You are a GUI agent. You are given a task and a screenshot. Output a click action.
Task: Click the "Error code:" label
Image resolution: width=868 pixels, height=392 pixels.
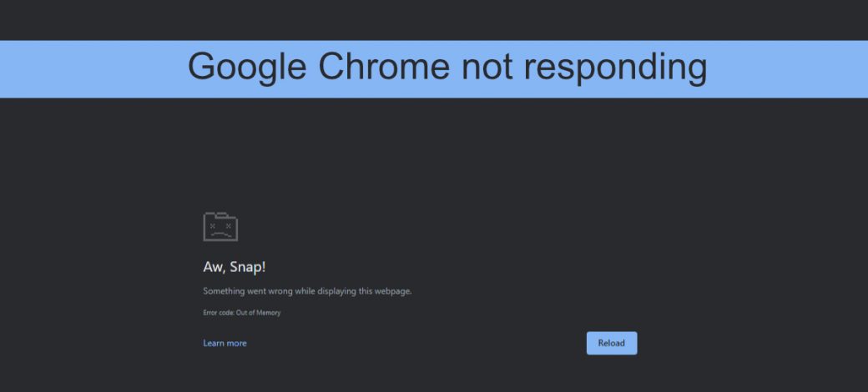(x=219, y=313)
